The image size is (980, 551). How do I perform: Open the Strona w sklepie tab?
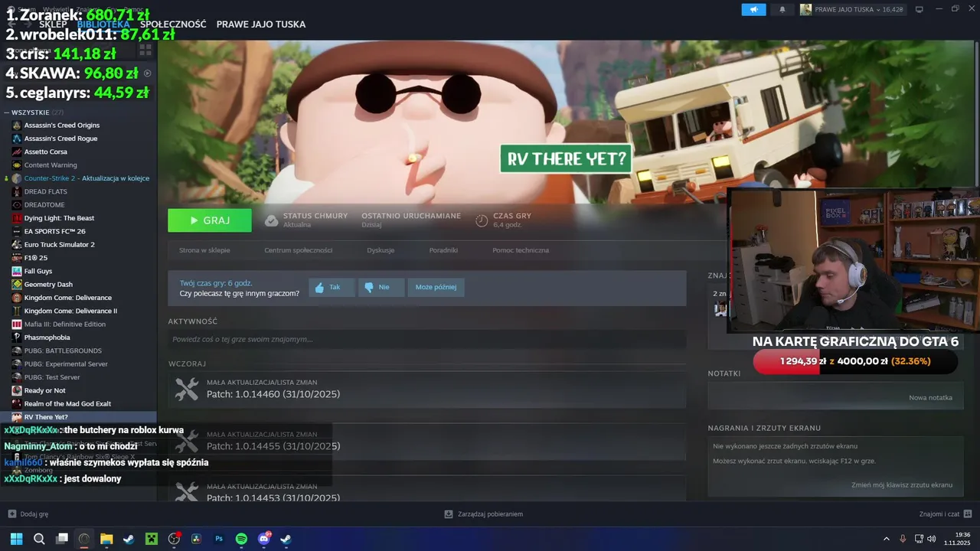(x=204, y=250)
